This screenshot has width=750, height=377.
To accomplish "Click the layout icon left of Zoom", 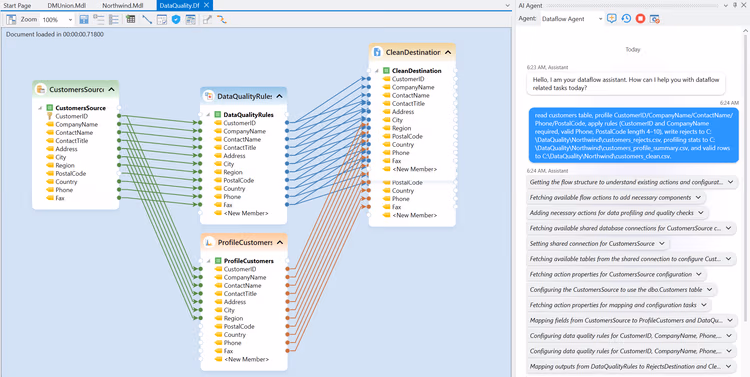I will [x=11, y=20].
